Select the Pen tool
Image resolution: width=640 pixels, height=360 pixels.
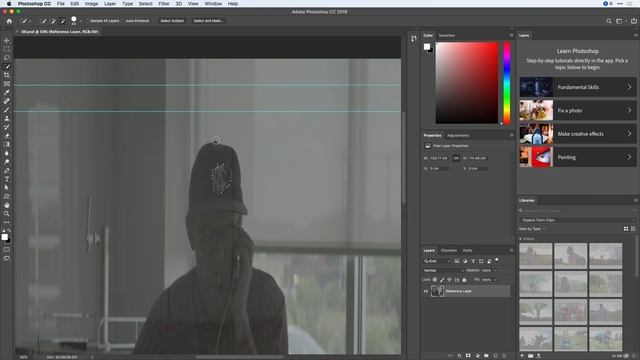pos(7,170)
